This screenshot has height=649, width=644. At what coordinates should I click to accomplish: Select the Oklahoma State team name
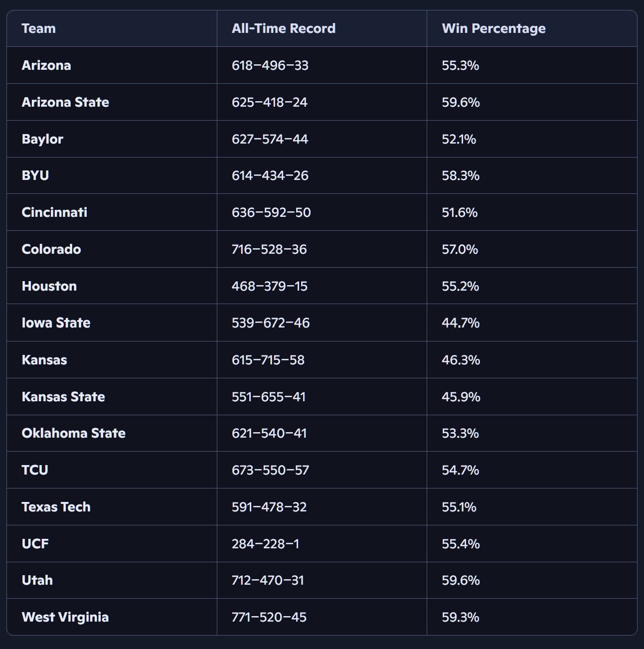73,433
